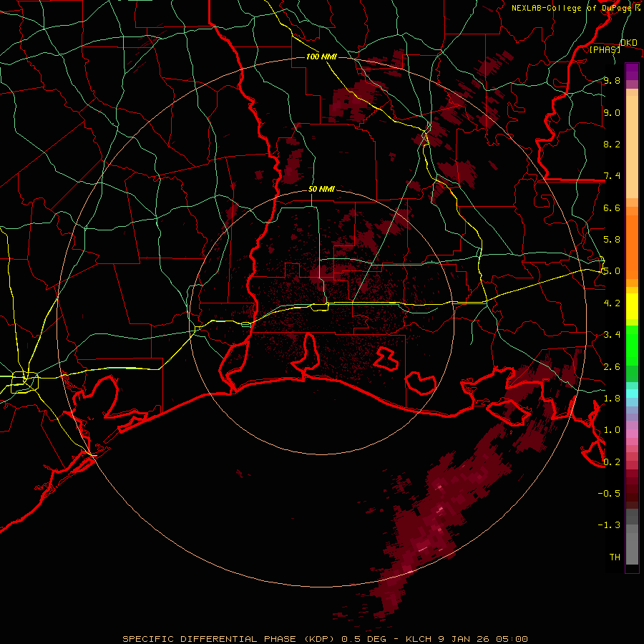Click the 1.8 scale value

[x=612, y=399]
